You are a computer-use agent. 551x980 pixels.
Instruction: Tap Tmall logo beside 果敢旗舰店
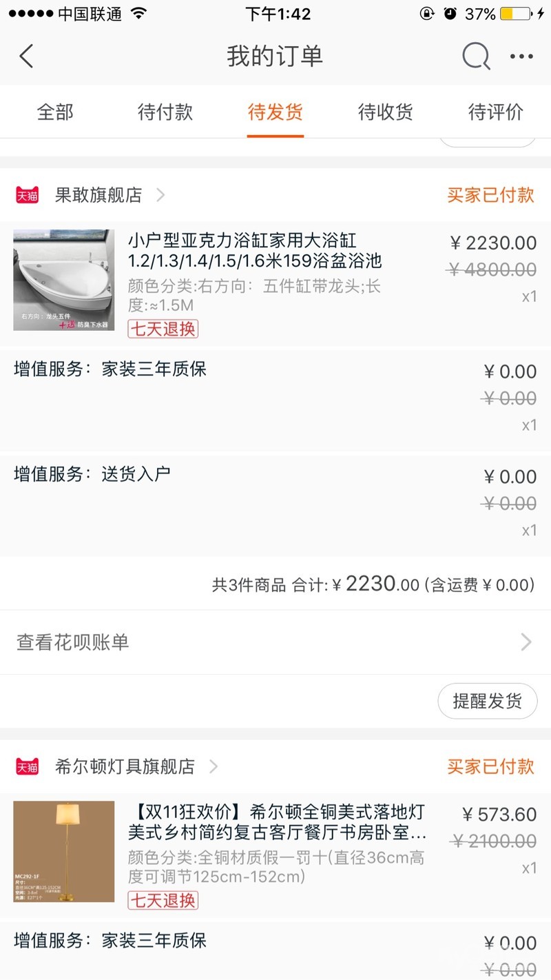[x=28, y=195]
